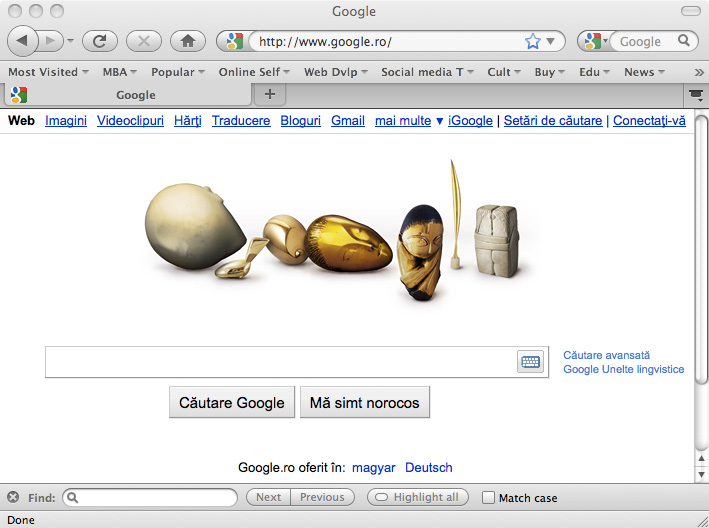Close the Find bar with the X icon
The height and width of the screenshot is (528, 709).
click(x=13, y=497)
